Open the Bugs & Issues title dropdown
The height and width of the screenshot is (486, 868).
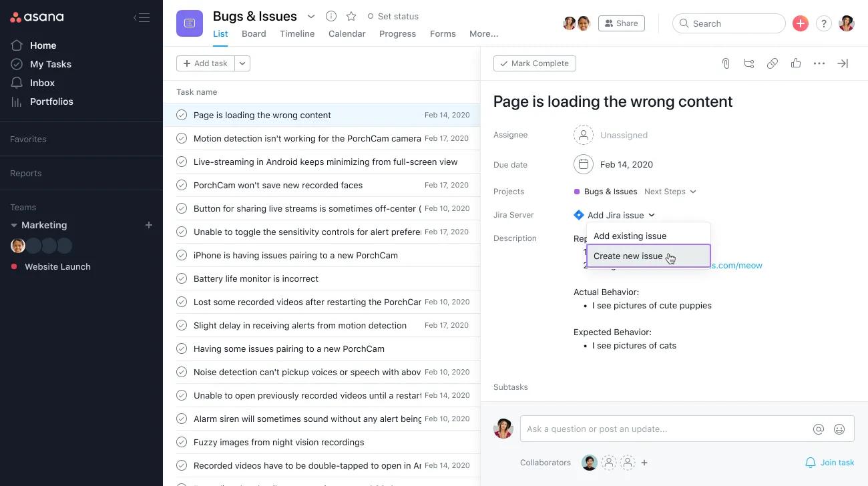pyautogui.click(x=311, y=16)
